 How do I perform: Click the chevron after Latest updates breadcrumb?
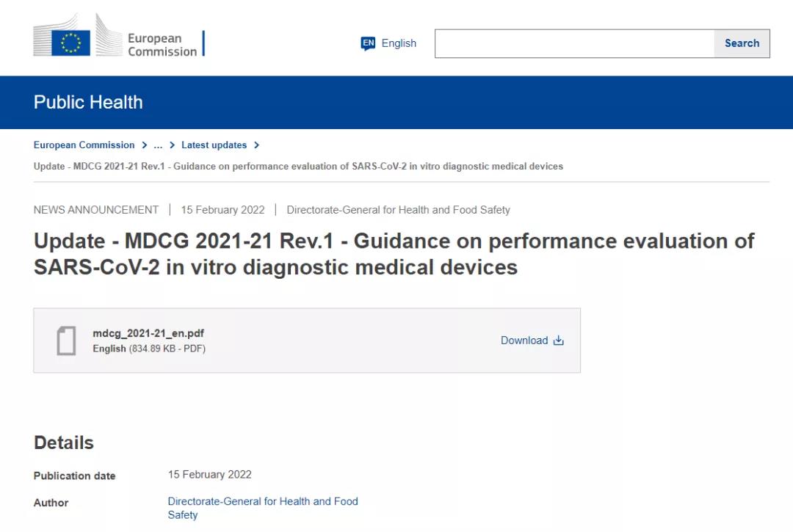click(256, 145)
